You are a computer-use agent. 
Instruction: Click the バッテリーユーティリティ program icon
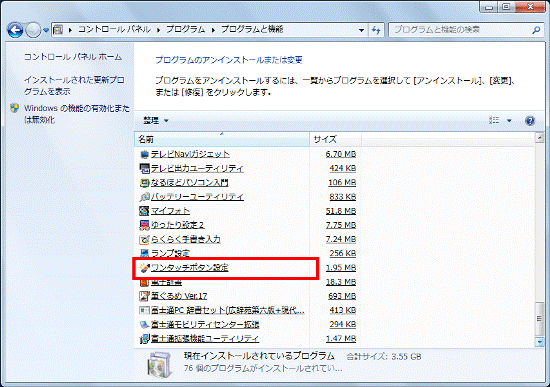click(x=144, y=197)
